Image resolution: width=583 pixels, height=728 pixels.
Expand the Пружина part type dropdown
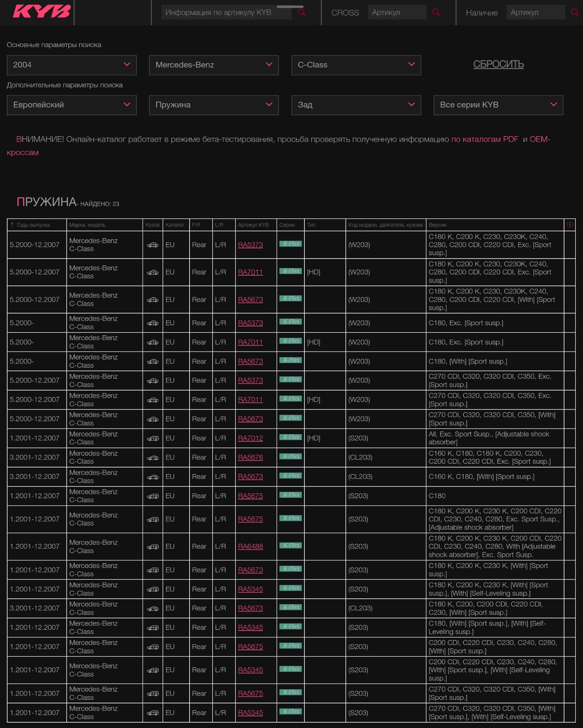coord(214,105)
